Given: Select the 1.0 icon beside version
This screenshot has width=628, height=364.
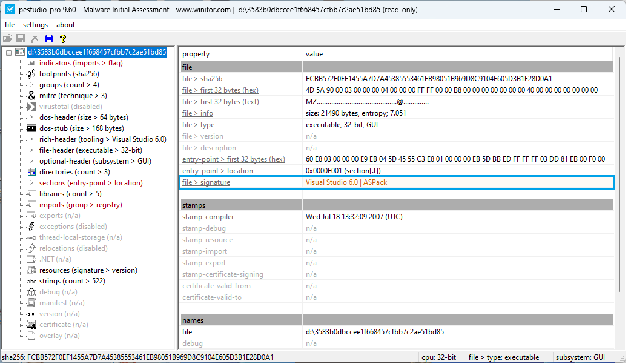Looking at the screenshot, I should click(x=31, y=313).
